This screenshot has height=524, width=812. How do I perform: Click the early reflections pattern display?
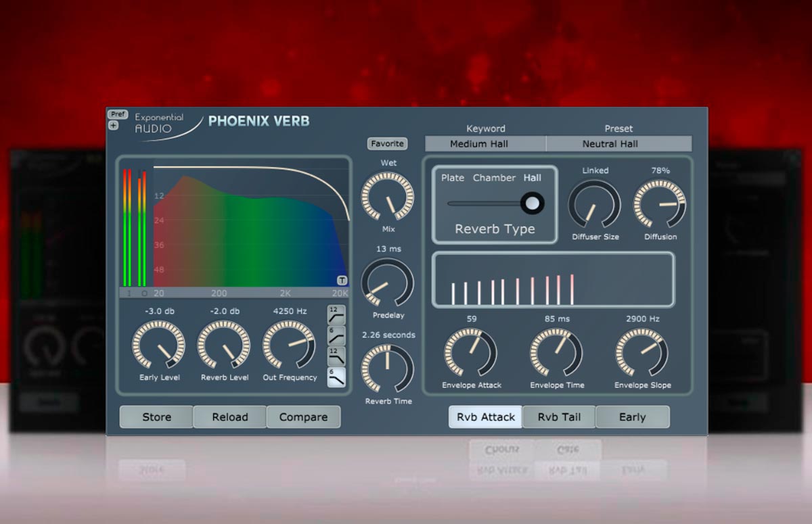pos(554,280)
